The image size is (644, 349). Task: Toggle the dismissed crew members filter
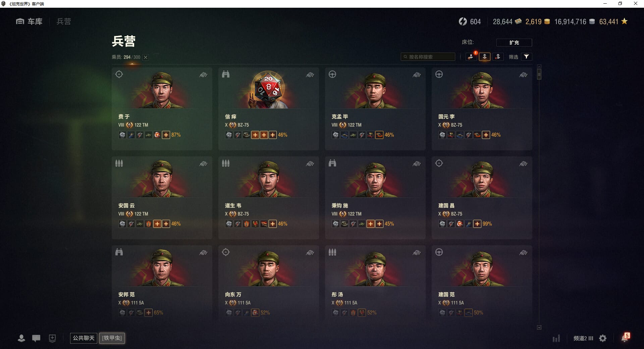(x=498, y=57)
